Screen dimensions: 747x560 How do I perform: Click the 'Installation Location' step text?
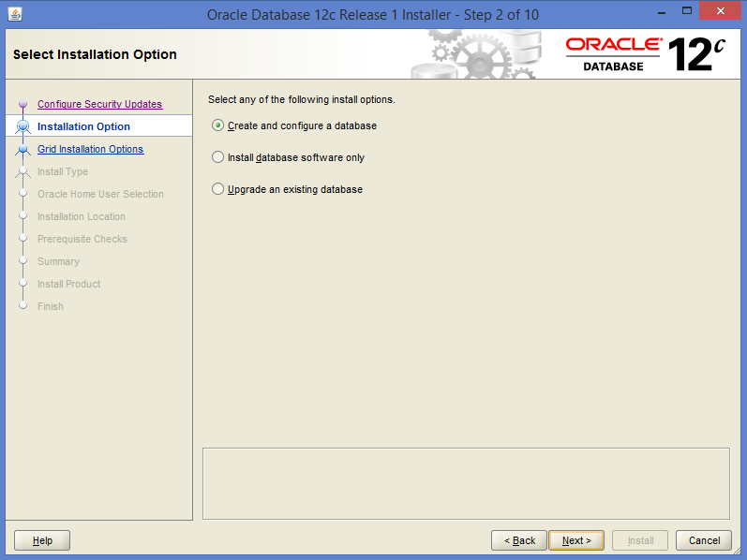[x=82, y=216]
